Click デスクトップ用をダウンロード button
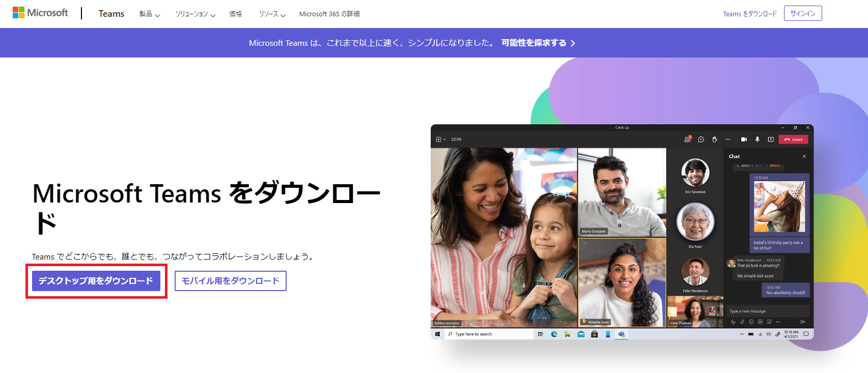Image resolution: width=868 pixels, height=373 pixels. (96, 281)
